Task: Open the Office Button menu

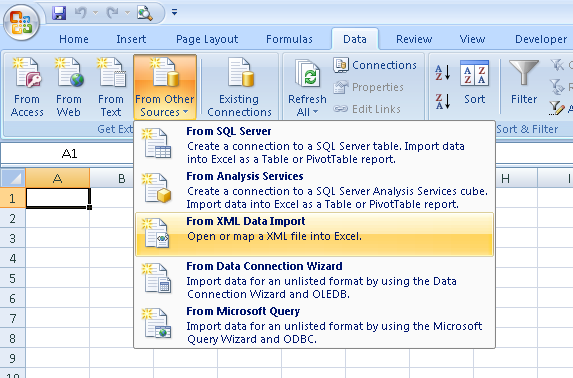Action: tap(21, 22)
